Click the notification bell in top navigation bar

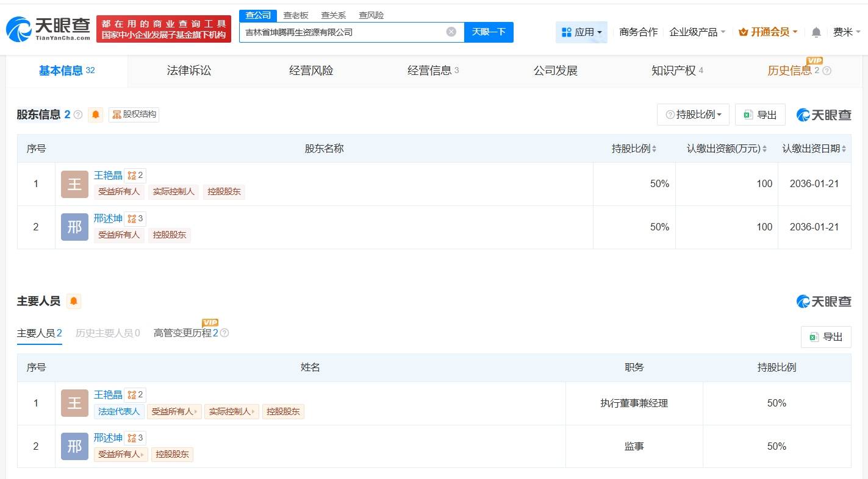click(816, 32)
